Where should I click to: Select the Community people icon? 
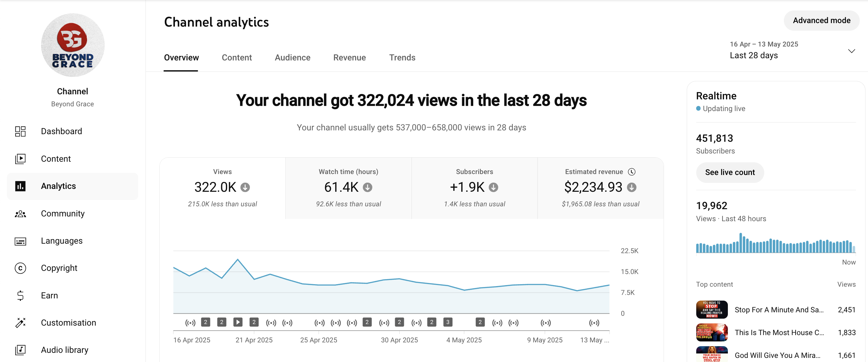click(20, 214)
